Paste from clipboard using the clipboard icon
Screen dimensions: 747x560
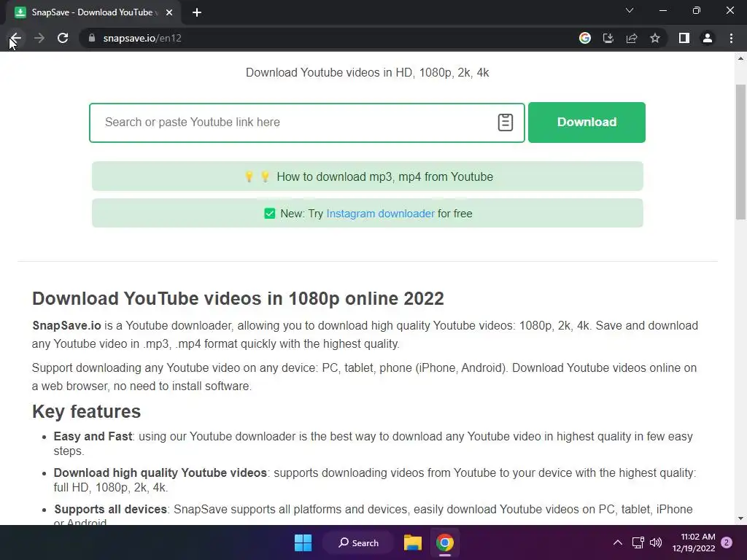[x=505, y=122]
